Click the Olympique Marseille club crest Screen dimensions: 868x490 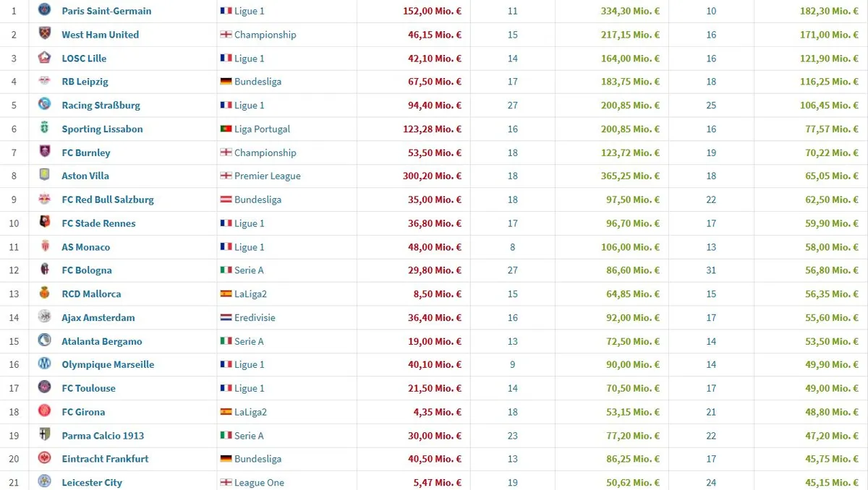click(x=45, y=364)
